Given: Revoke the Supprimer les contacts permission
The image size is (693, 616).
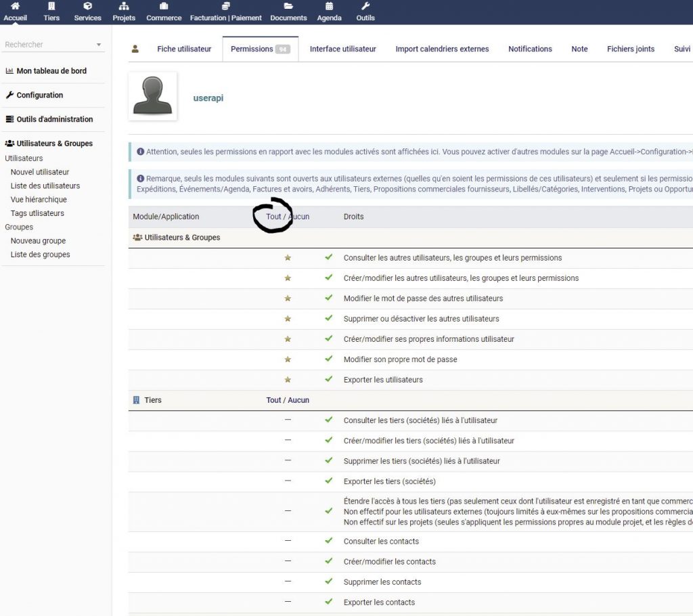Looking at the screenshot, I should (328, 581).
